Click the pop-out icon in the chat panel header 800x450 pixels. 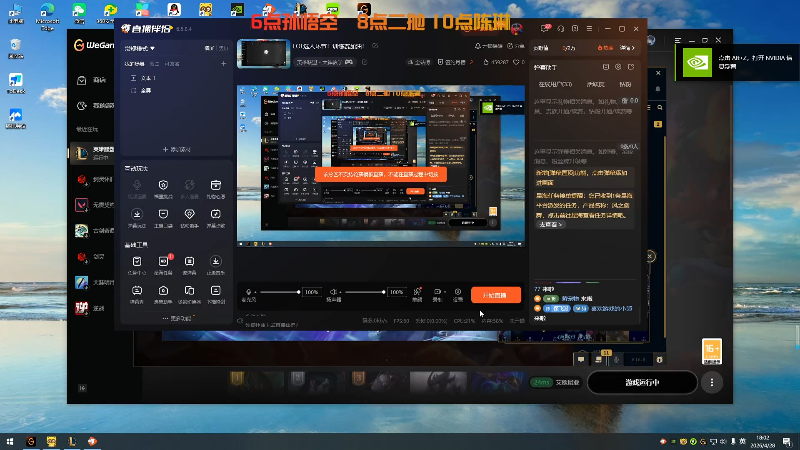click(631, 67)
